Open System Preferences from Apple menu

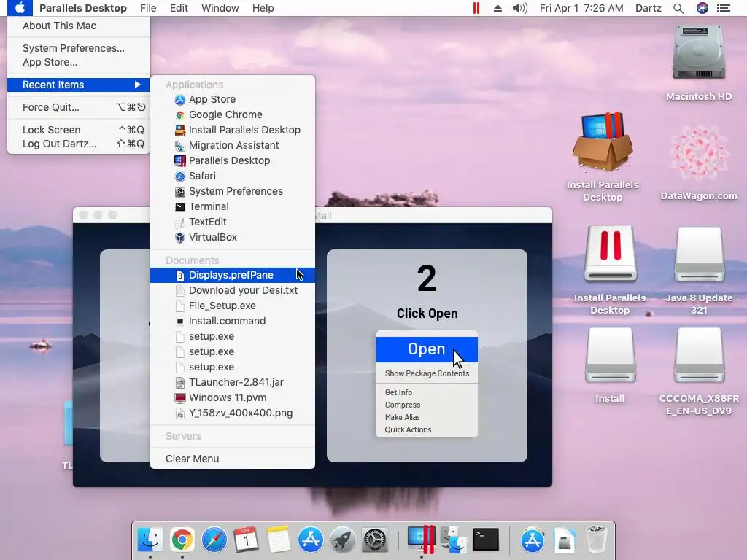click(79, 48)
